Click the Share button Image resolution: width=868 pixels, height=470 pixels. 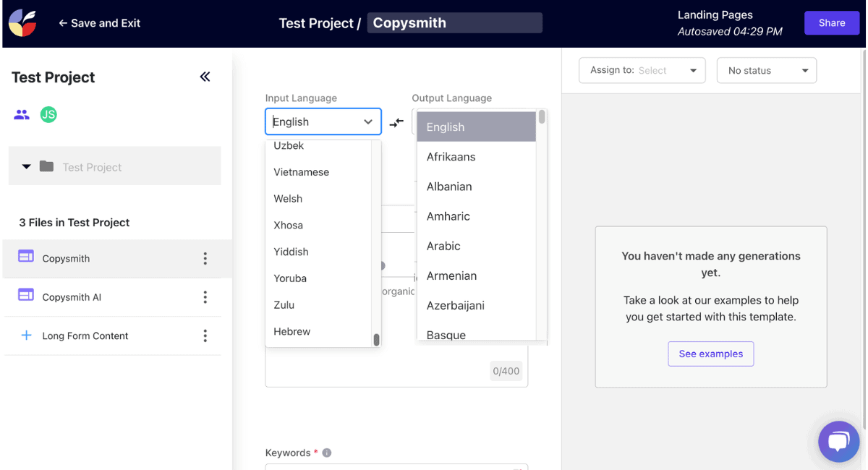[832, 23]
